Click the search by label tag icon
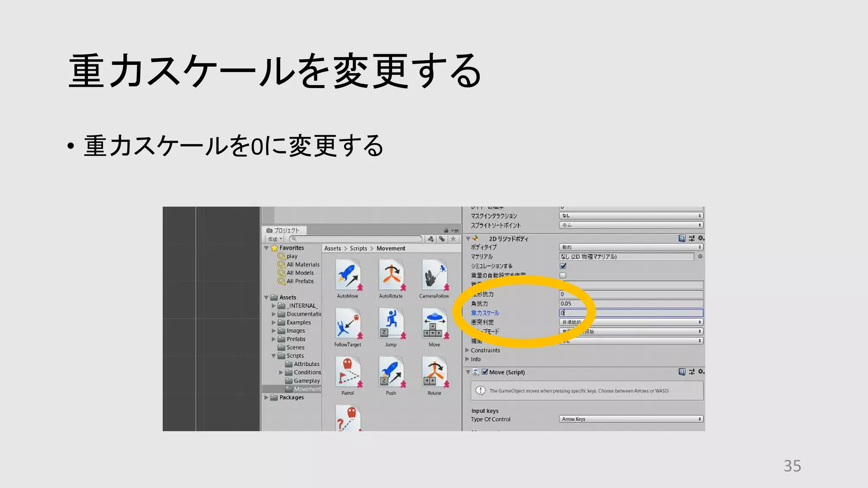 pos(442,239)
